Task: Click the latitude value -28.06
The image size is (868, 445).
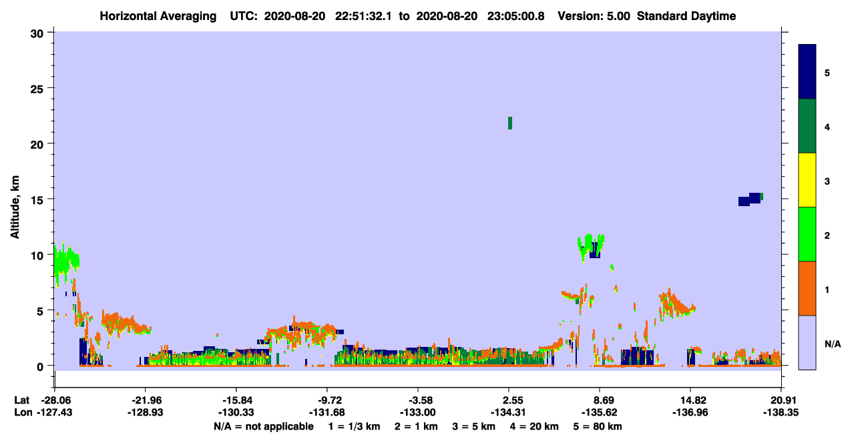Action: point(55,400)
